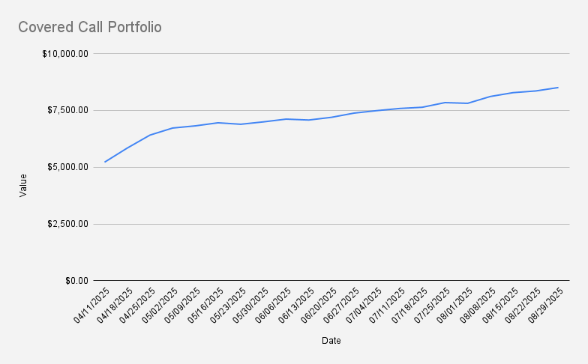Image resolution: width=588 pixels, height=364 pixels.
Task: Click the 08/01/2025 date label
Action: [x=454, y=306]
